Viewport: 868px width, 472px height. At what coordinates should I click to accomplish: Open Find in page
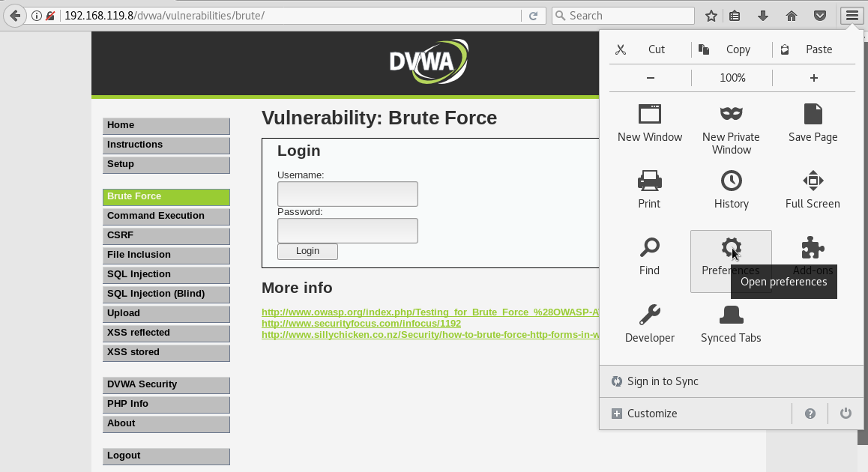pyautogui.click(x=649, y=257)
